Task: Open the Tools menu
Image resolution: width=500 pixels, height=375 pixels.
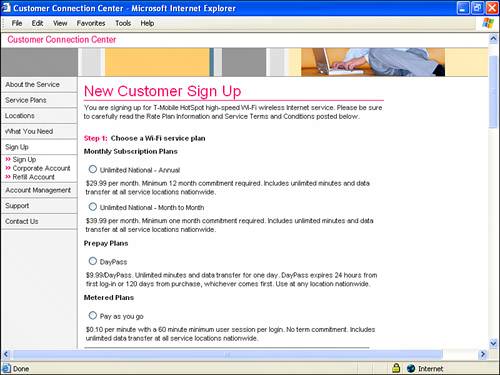Action: click(123, 23)
